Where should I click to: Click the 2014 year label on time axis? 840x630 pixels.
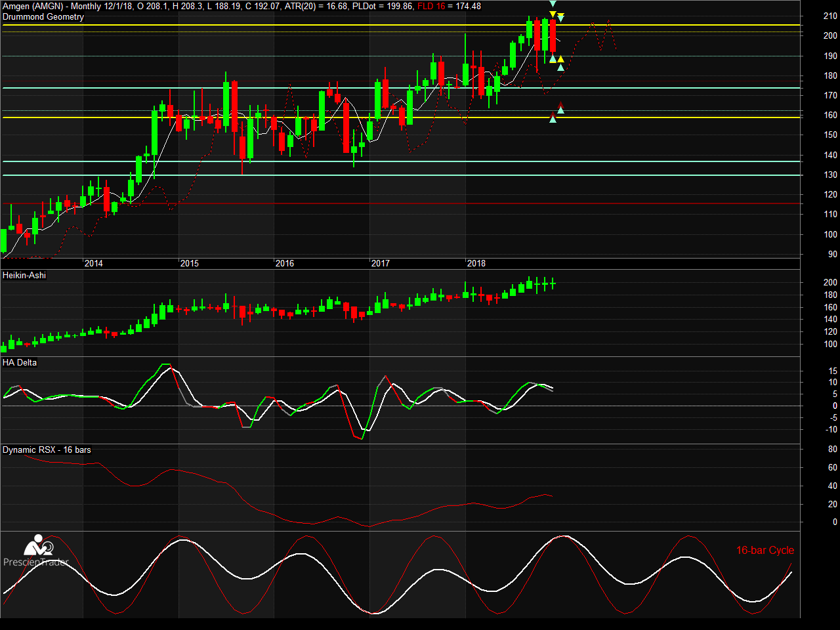click(x=94, y=263)
